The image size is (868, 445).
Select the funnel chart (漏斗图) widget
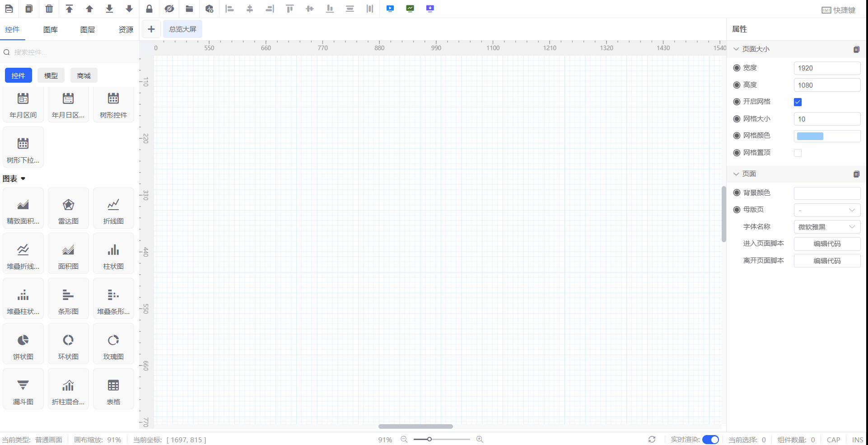click(23, 389)
